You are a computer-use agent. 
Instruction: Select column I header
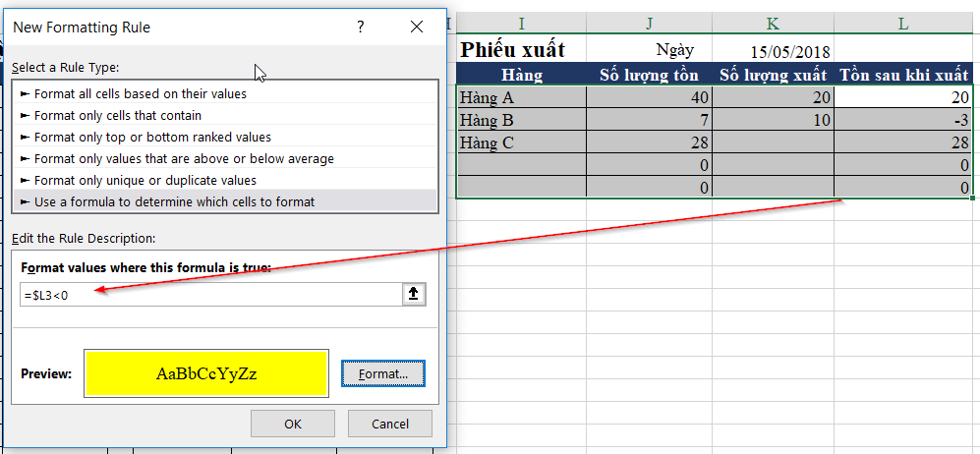coord(521,24)
